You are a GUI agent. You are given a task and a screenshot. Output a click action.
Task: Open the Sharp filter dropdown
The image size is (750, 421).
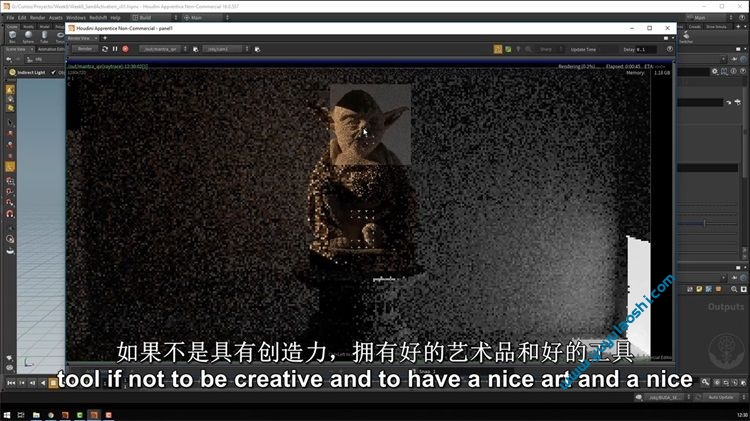tap(550, 49)
